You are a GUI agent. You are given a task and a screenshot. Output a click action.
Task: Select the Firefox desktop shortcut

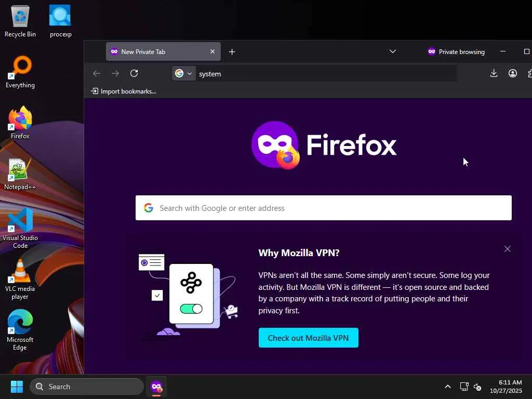(x=20, y=123)
